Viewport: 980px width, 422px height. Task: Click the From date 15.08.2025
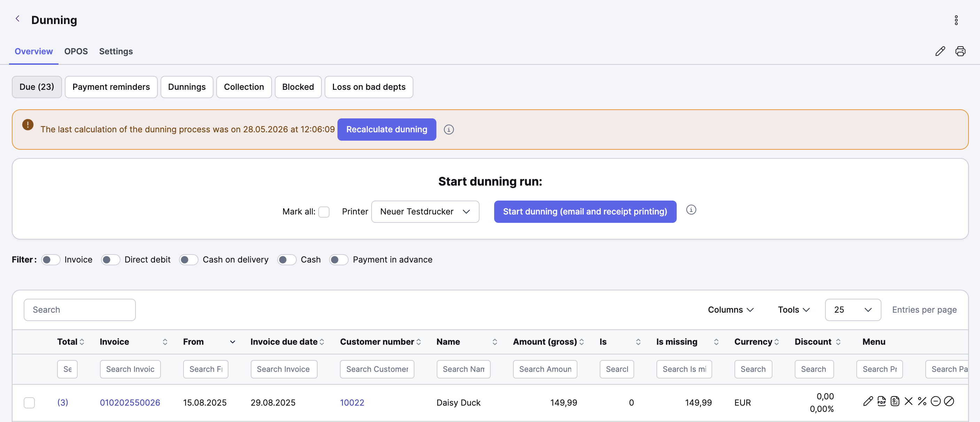point(205,403)
